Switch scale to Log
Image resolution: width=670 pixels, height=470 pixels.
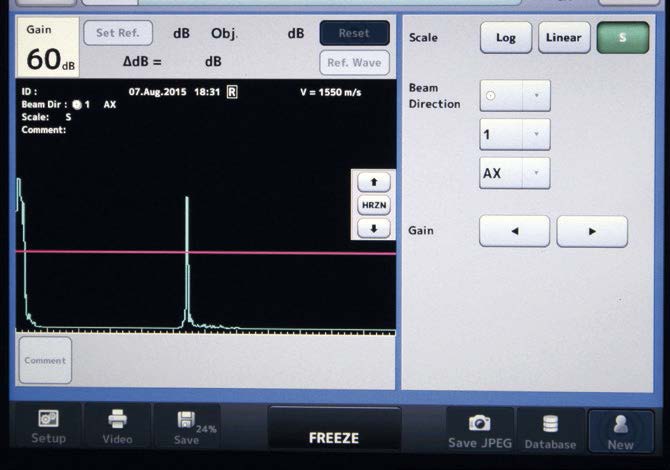click(x=506, y=38)
